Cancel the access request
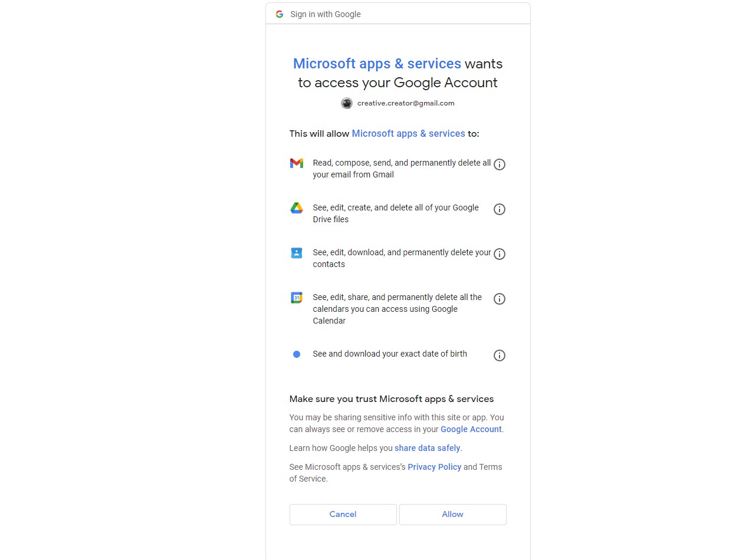 343,515
